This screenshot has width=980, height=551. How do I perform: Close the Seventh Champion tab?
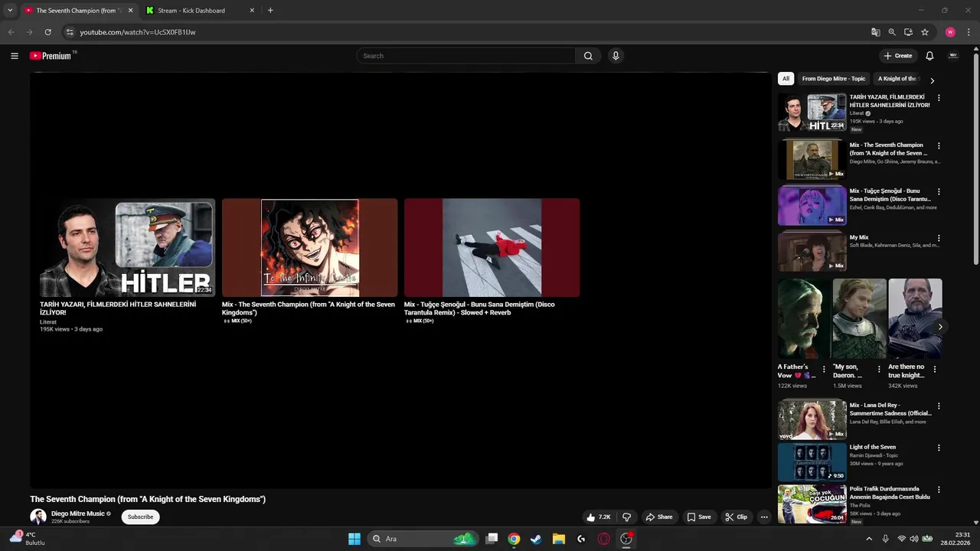pos(130,11)
